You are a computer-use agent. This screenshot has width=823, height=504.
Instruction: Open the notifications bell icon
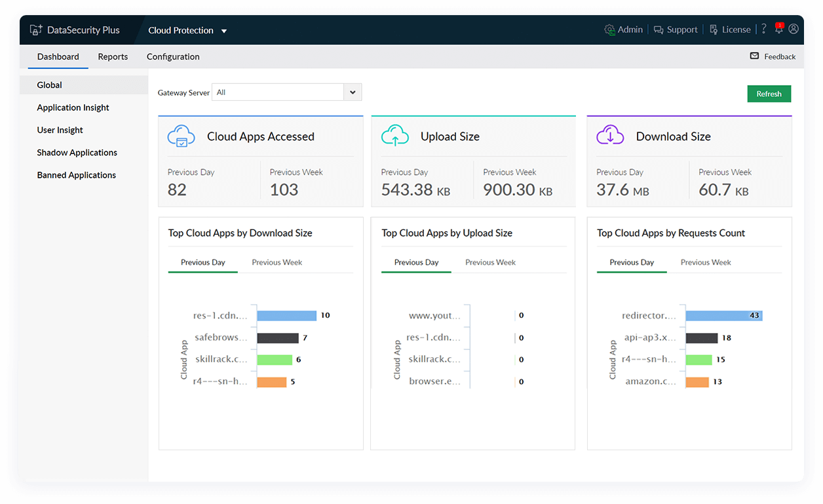(x=778, y=29)
